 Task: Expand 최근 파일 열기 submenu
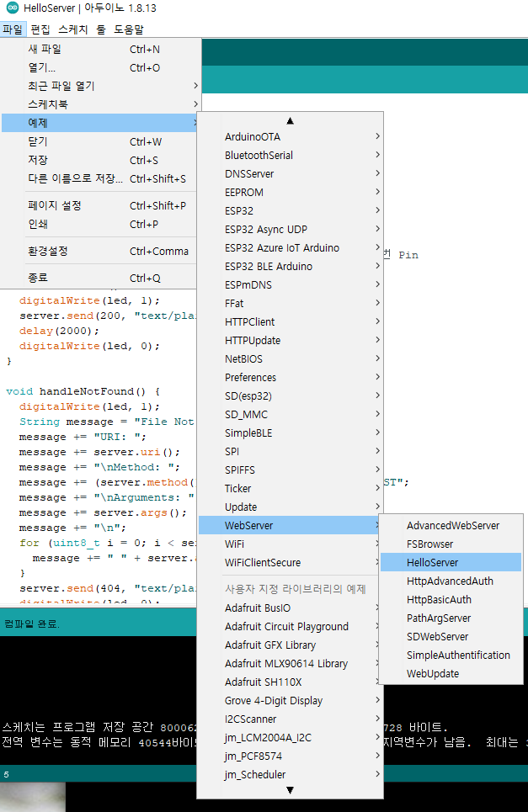(x=101, y=86)
